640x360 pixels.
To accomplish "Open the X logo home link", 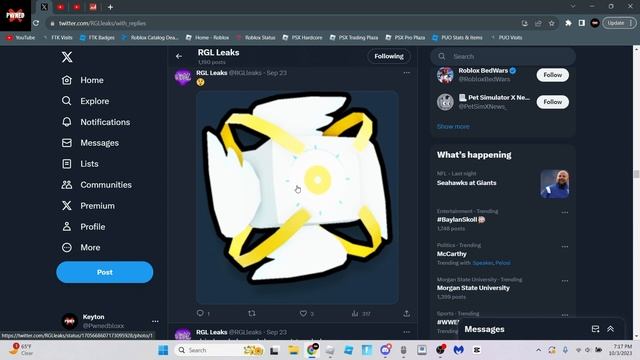I will [67, 57].
